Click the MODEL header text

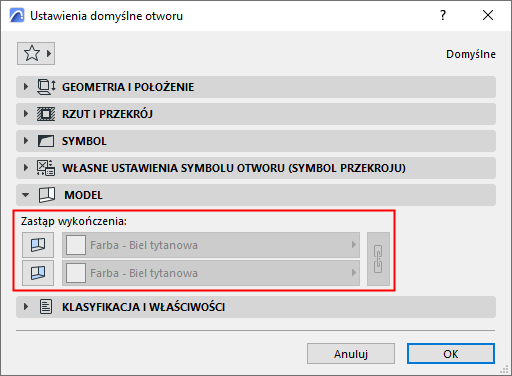83,195
